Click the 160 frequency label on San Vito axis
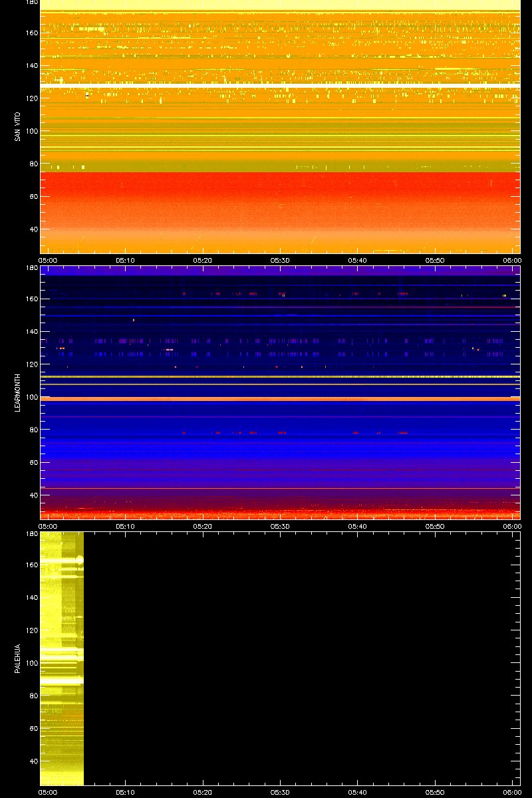The width and height of the screenshot is (532, 798). pyautogui.click(x=31, y=33)
